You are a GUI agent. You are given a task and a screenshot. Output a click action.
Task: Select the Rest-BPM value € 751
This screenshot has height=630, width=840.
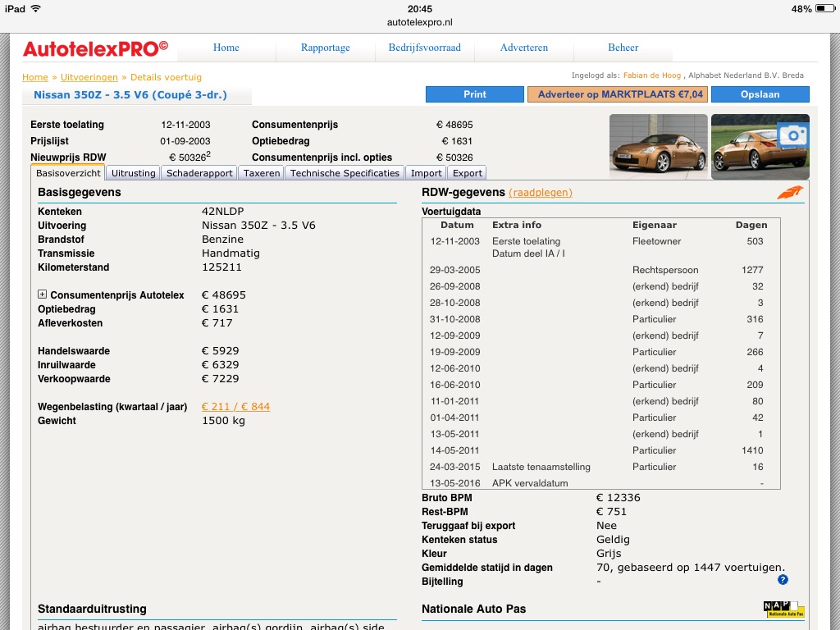(x=611, y=512)
